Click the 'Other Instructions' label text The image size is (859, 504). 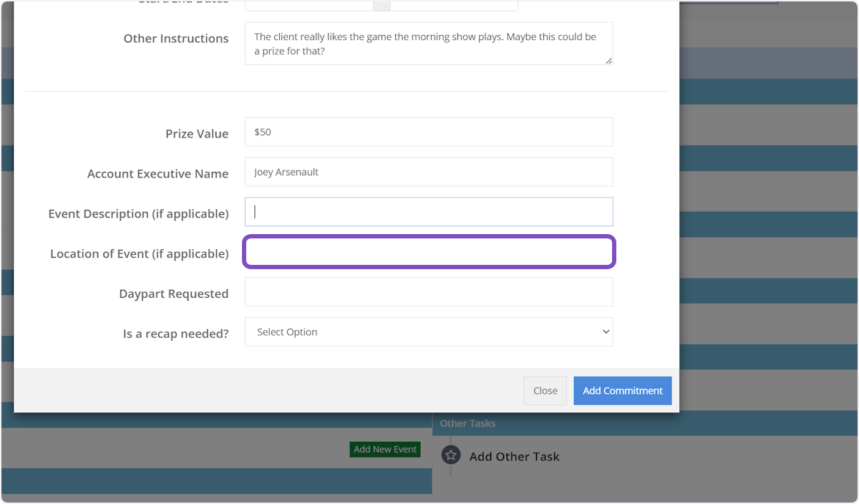175,39
